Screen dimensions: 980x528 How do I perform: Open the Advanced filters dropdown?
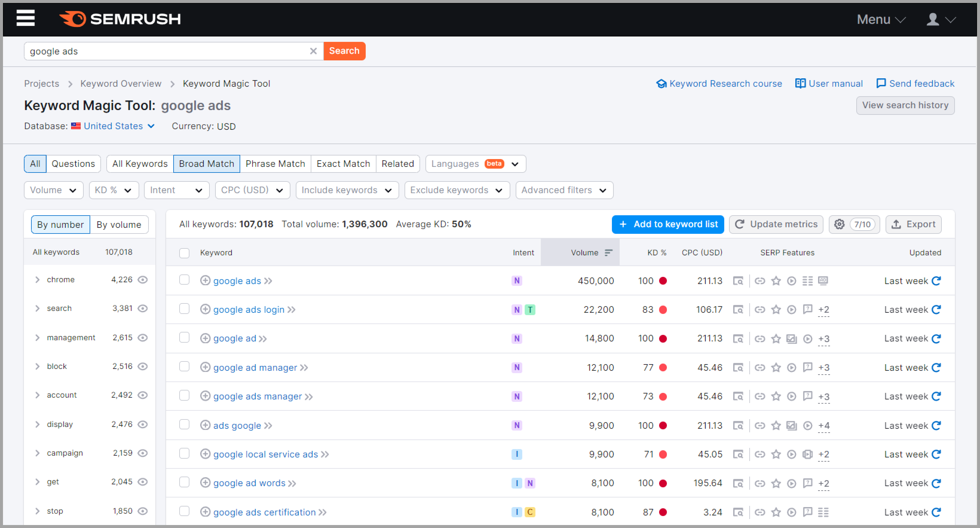point(564,190)
